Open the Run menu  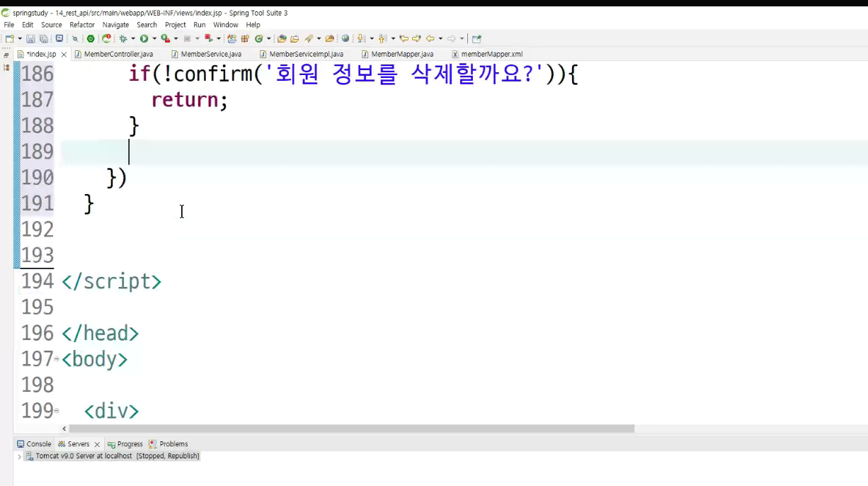[200, 25]
